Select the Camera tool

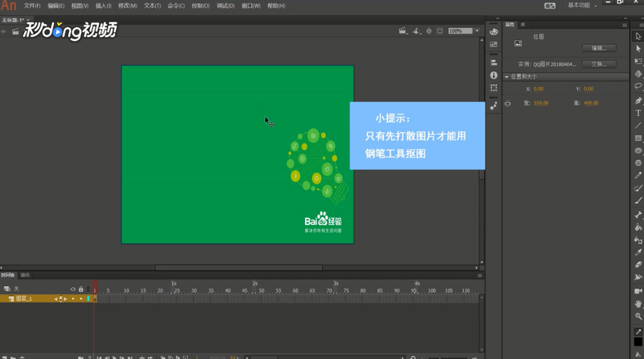click(x=638, y=291)
